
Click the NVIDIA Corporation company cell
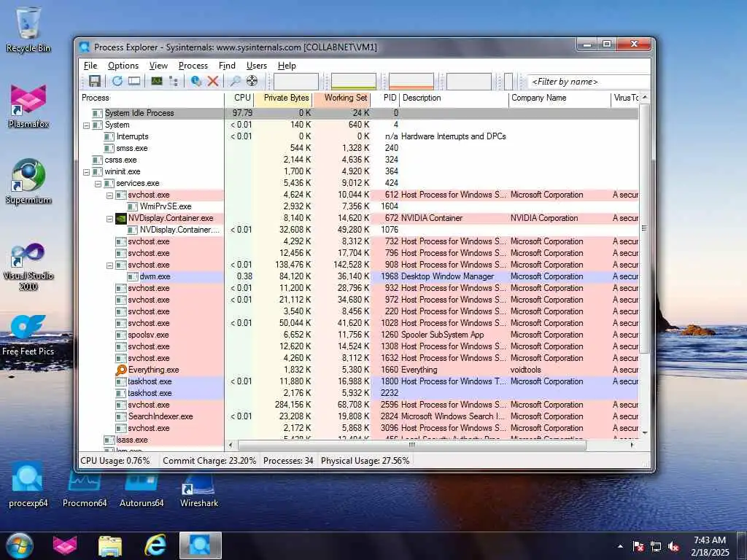[544, 218]
